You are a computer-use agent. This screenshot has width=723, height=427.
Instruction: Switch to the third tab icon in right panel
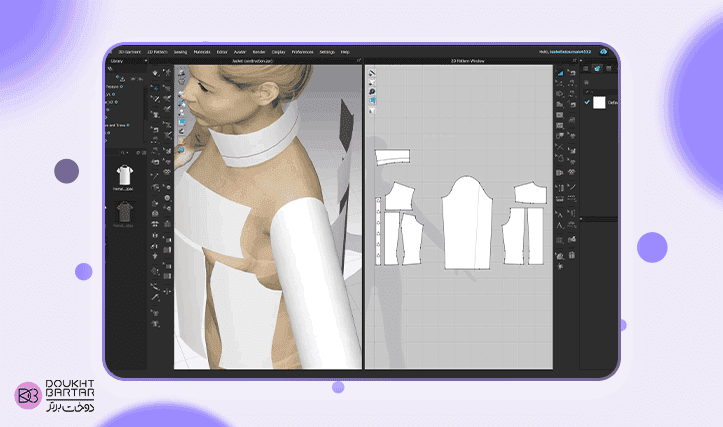pyautogui.click(x=609, y=68)
